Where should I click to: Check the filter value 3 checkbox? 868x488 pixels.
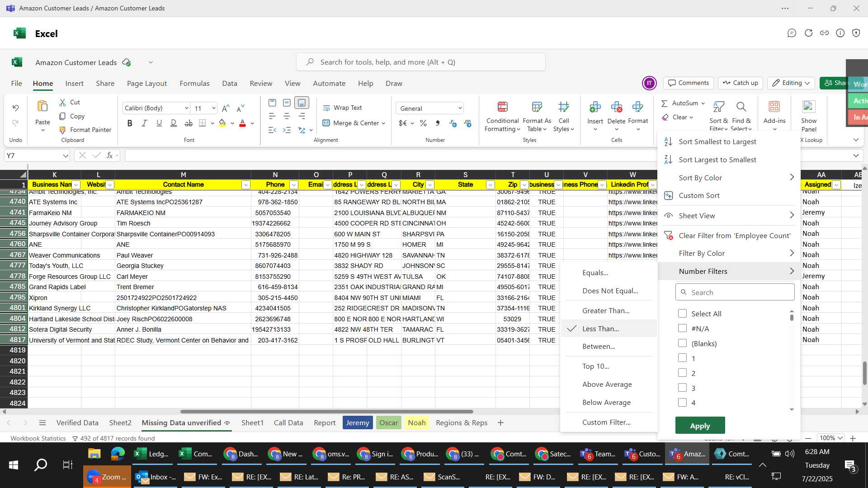(682, 388)
